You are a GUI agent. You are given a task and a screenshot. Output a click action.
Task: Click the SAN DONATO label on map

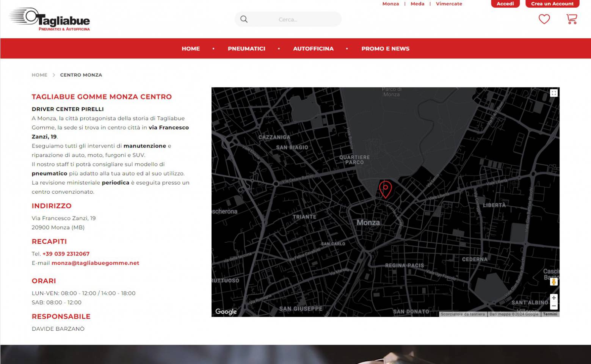click(x=411, y=312)
